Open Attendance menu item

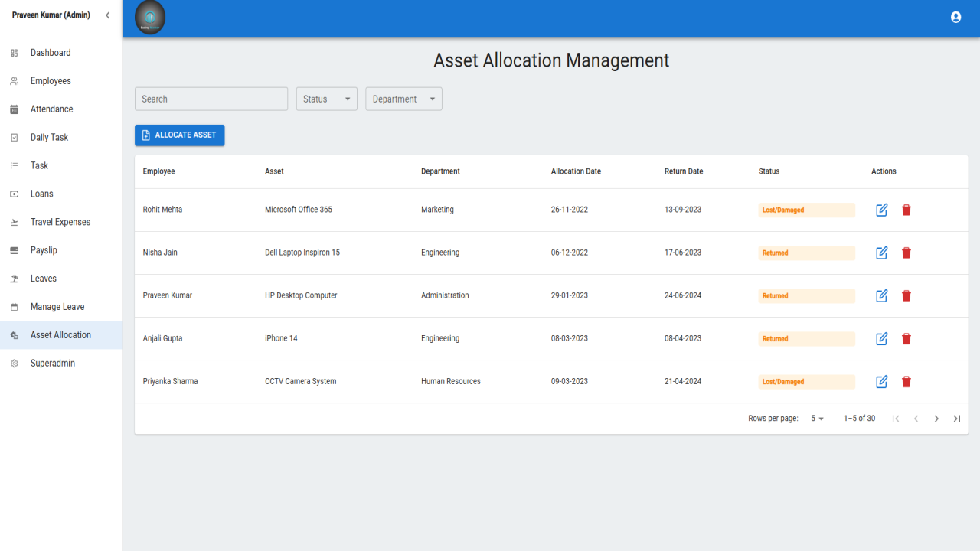click(x=60, y=109)
